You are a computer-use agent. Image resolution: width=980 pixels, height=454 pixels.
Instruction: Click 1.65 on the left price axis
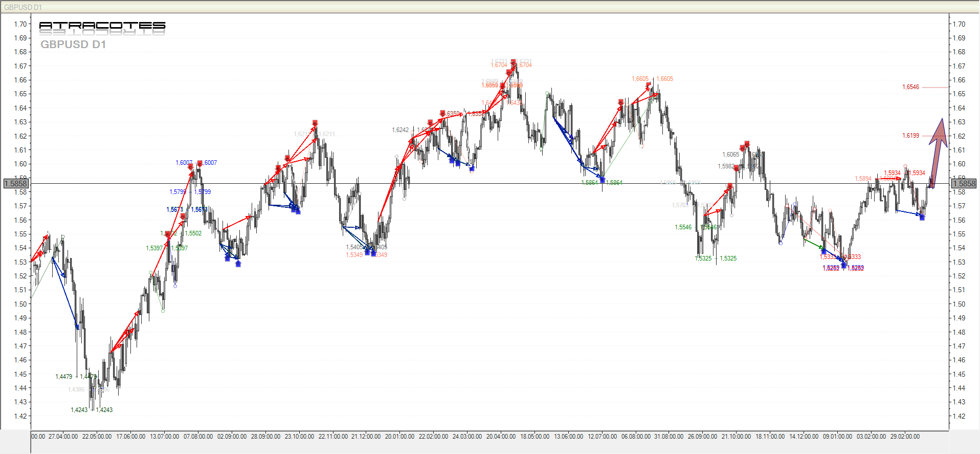coord(20,94)
